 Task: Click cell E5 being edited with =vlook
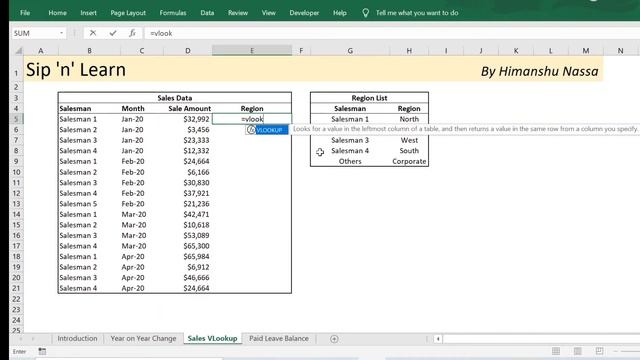coord(252,119)
